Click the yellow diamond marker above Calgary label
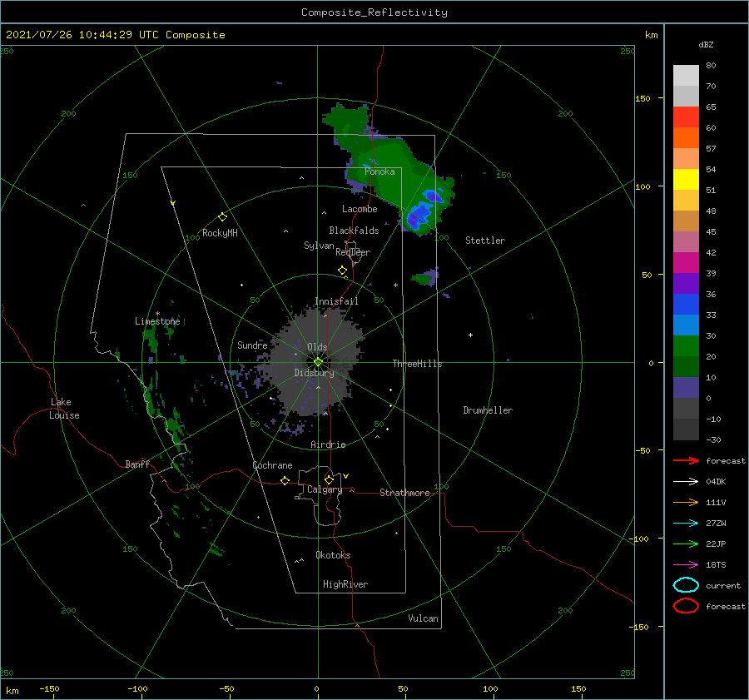The width and height of the screenshot is (749, 700). pos(329,479)
